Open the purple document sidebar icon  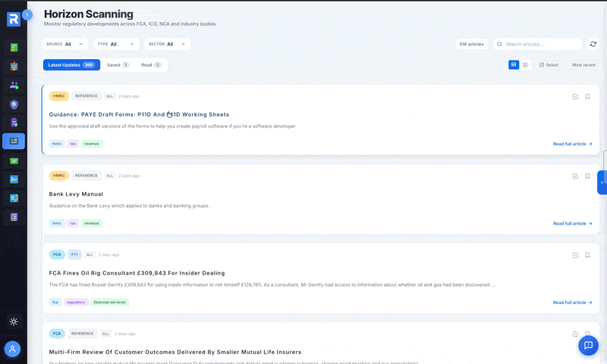coord(14,123)
